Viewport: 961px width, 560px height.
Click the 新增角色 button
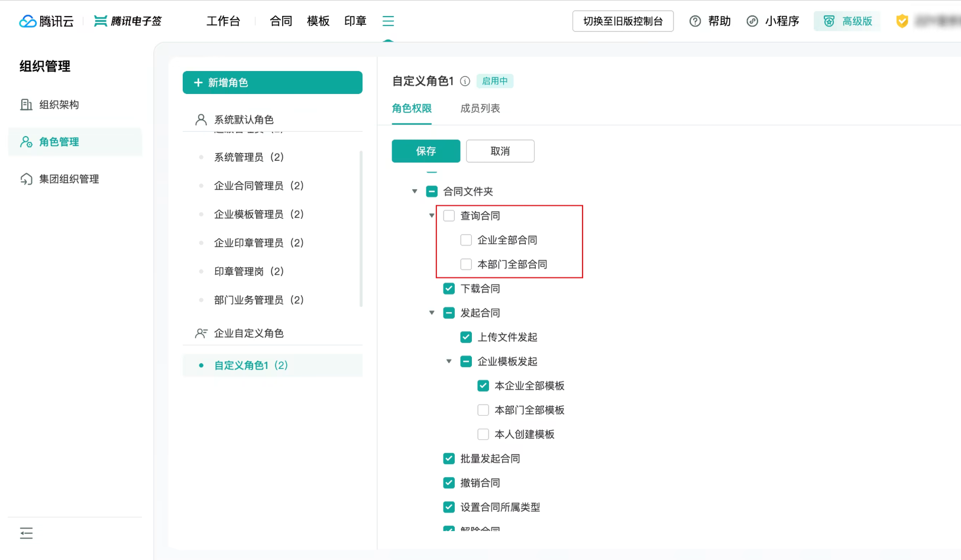coord(273,83)
